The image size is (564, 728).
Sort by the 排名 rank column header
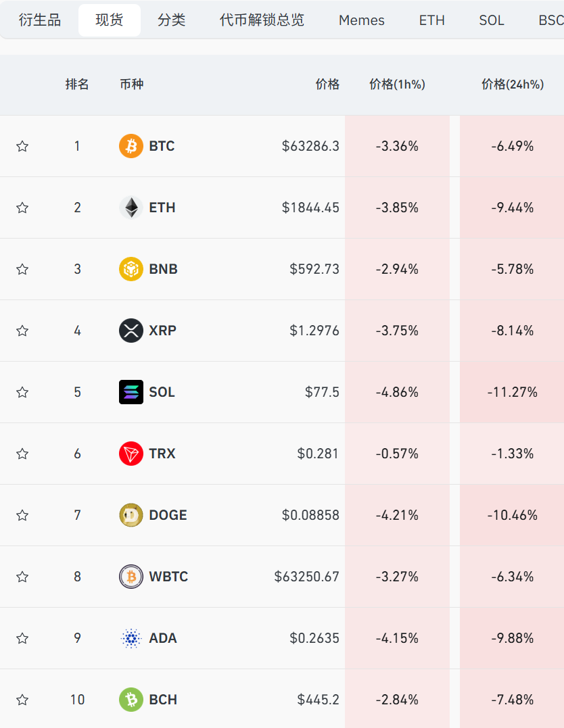[77, 84]
